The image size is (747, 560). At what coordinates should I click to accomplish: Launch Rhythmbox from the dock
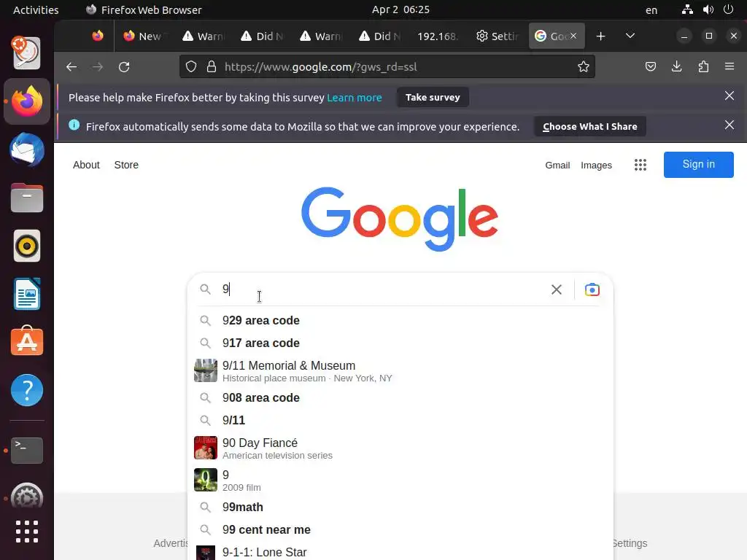[27, 246]
